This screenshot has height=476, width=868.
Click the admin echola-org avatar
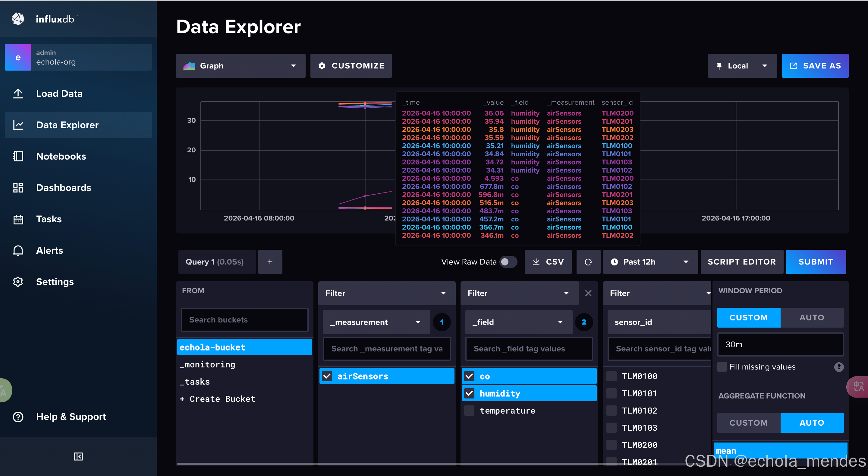point(18,57)
